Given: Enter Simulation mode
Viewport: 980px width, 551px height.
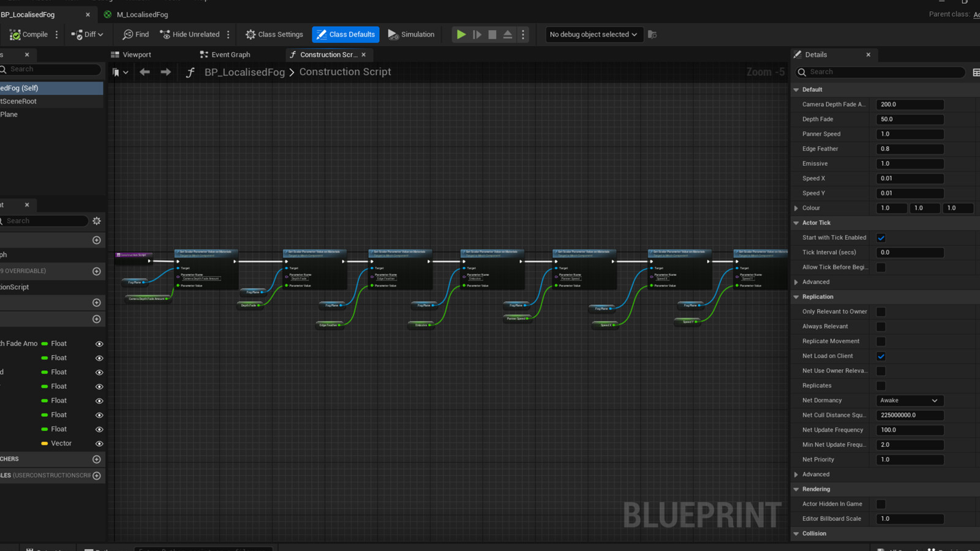Looking at the screenshot, I should click(x=411, y=34).
